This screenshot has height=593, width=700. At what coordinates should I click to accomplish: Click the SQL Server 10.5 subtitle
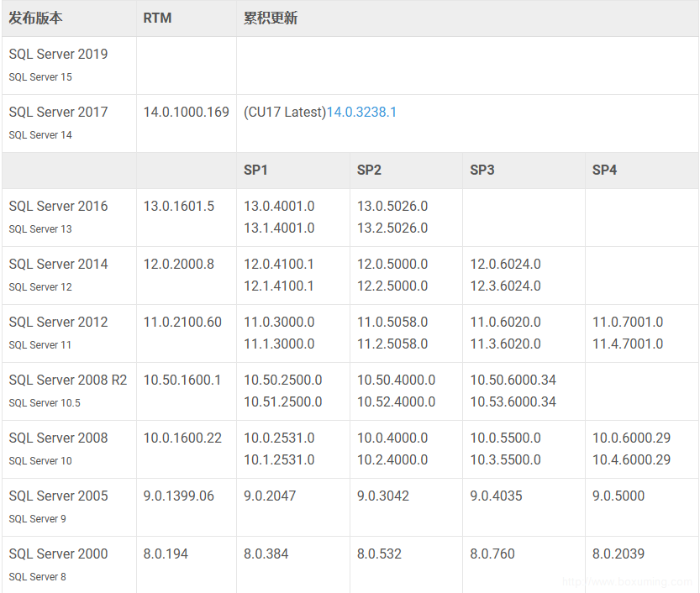(45, 403)
